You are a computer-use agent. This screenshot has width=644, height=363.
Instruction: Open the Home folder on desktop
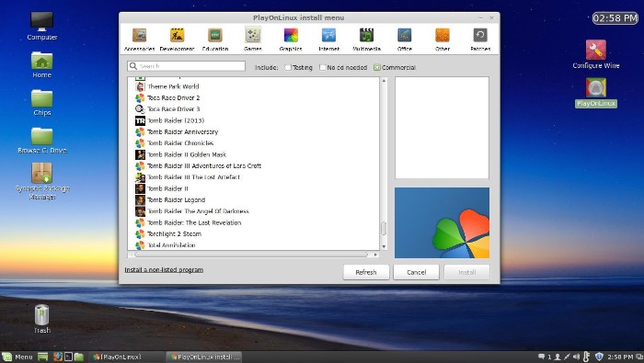(x=42, y=65)
